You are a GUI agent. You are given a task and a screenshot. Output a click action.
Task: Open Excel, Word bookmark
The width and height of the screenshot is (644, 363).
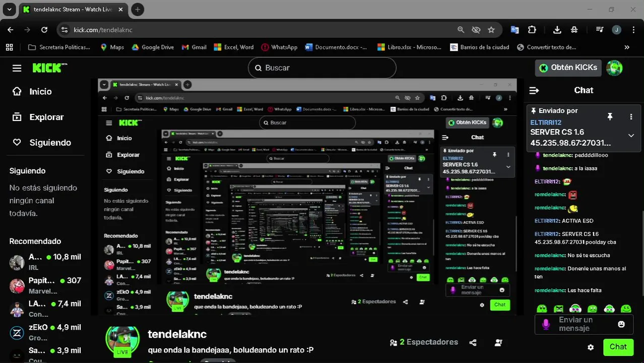(234, 47)
